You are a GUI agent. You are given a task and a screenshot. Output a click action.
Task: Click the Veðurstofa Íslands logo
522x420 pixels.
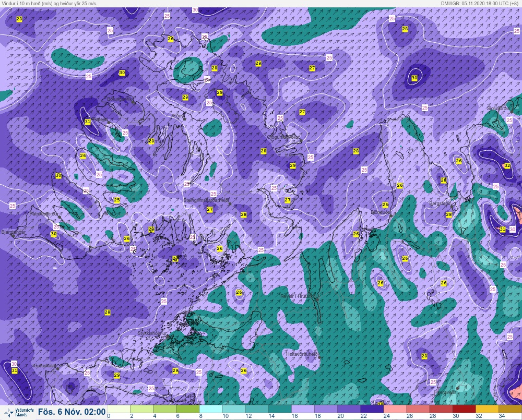(20, 412)
